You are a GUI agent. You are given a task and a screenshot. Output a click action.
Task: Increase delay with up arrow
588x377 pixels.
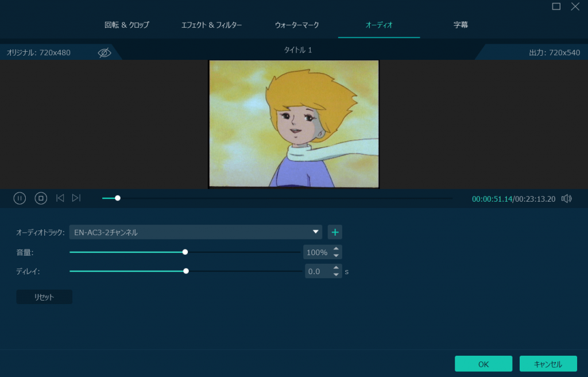336,268
